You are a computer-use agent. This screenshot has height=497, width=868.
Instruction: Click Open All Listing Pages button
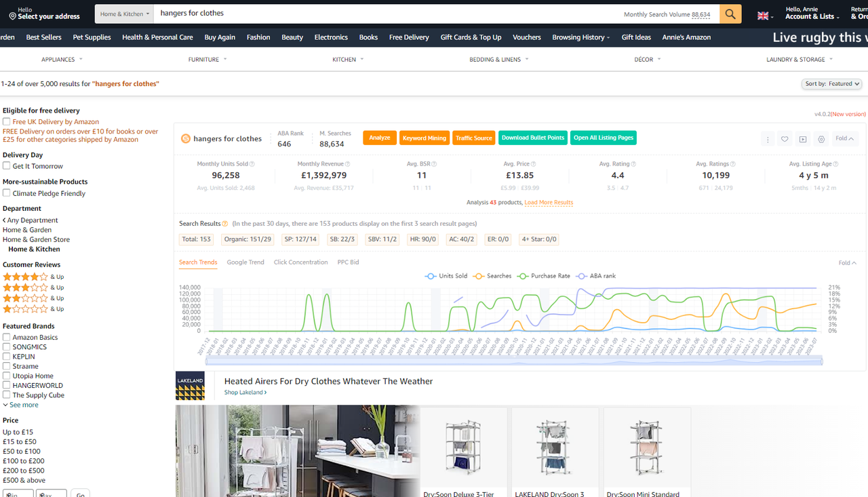[x=604, y=138]
